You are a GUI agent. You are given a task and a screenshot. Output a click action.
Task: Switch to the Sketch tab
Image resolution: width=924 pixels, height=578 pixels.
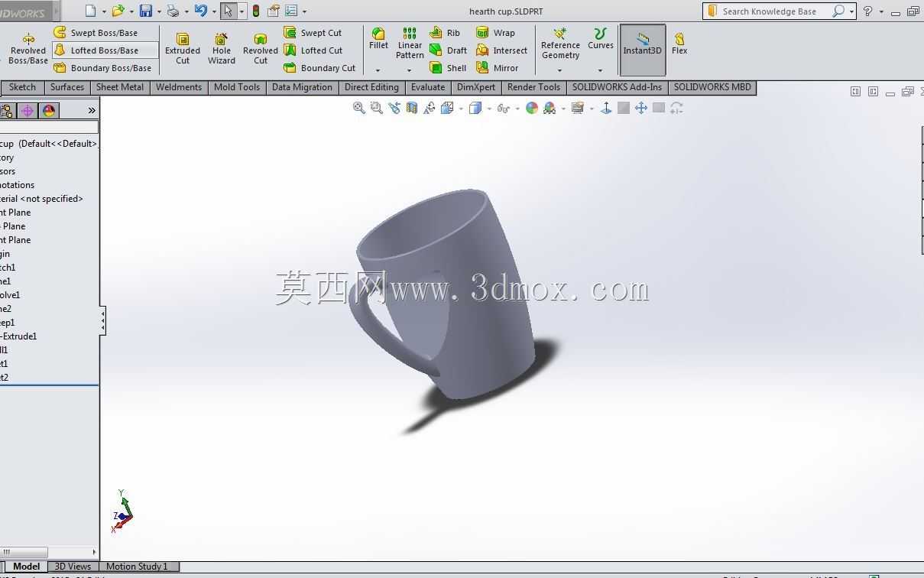tap(22, 87)
